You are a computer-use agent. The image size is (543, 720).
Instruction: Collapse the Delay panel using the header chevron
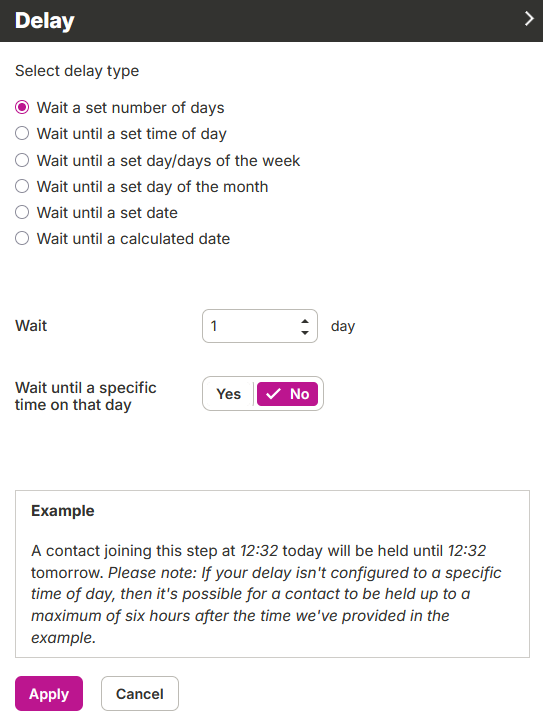(529, 19)
